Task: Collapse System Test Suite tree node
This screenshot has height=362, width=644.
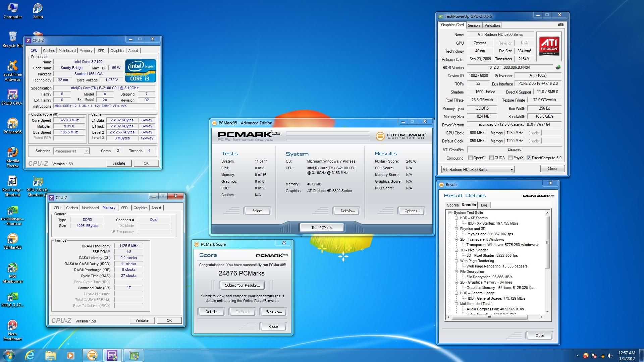Action: tap(450, 213)
